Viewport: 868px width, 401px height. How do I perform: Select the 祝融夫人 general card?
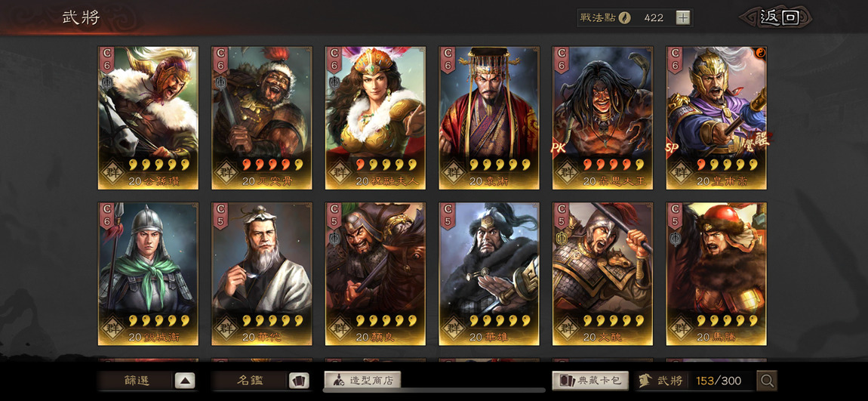(375, 118)
